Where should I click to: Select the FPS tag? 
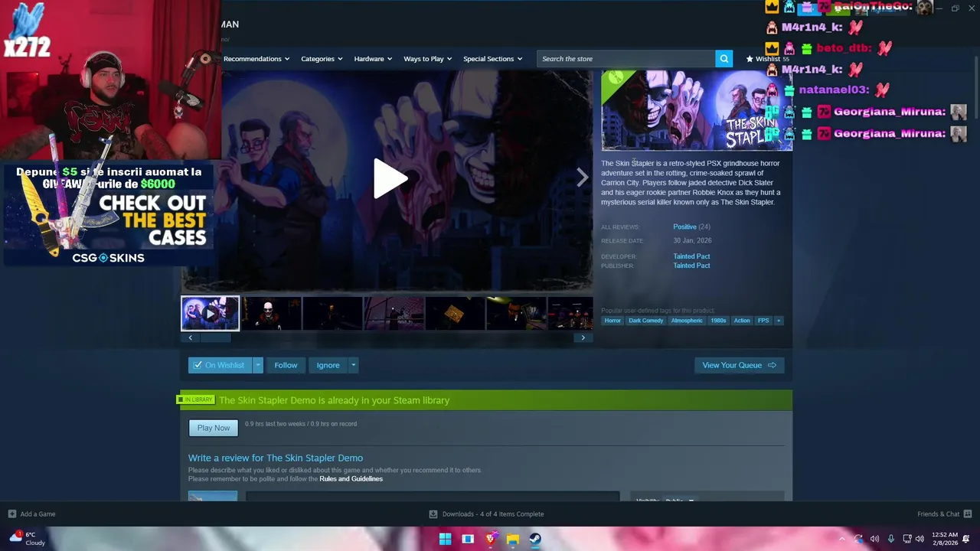point(763,321)
